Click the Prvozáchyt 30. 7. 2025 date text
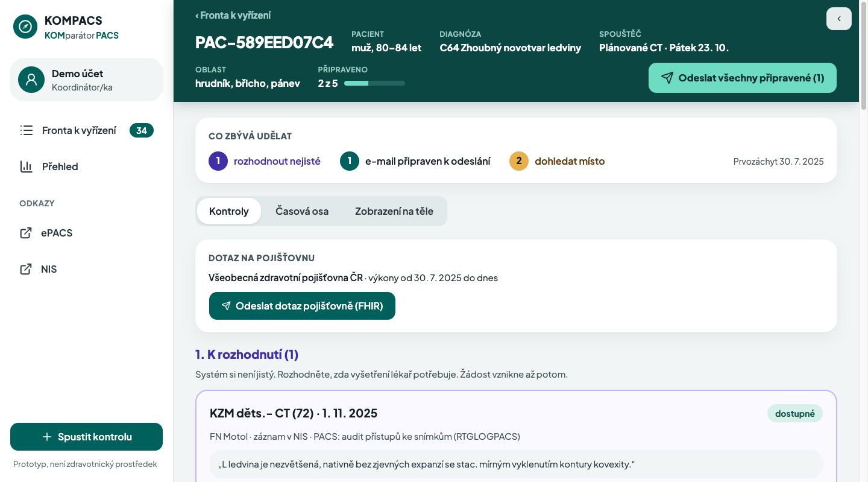 [779, 161]
